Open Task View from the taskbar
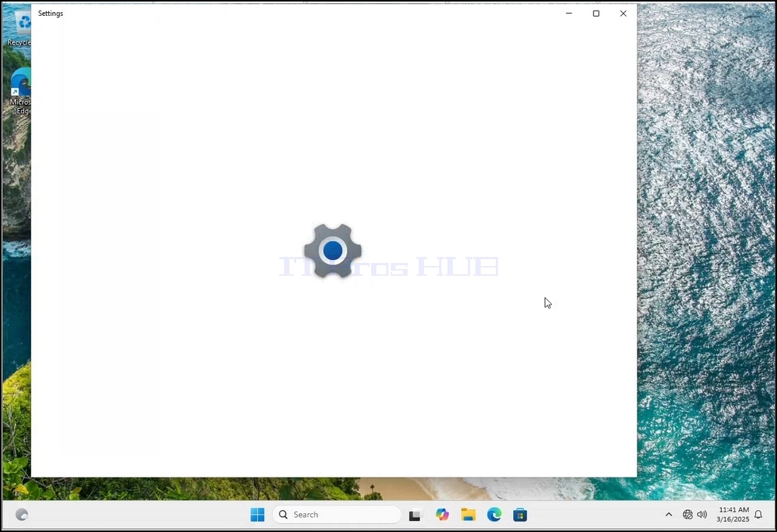Image resolution: width=777 pixels, height=532 pixels. click(415, 515)
